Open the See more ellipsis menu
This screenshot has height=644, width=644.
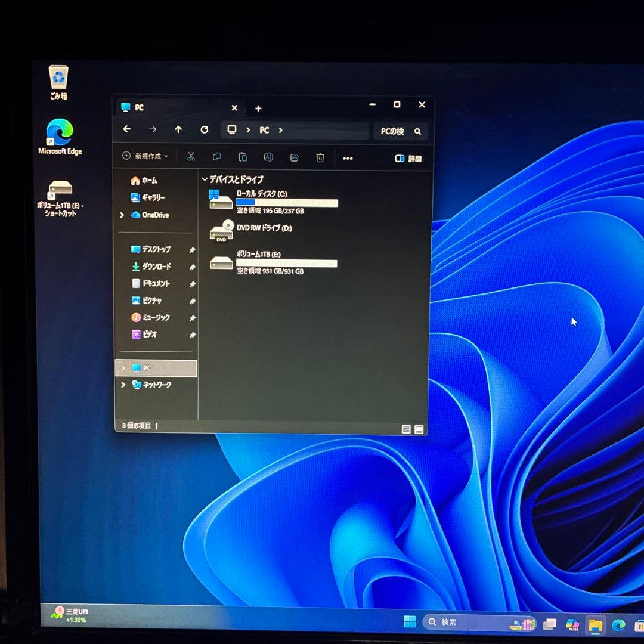pos(348,158)
